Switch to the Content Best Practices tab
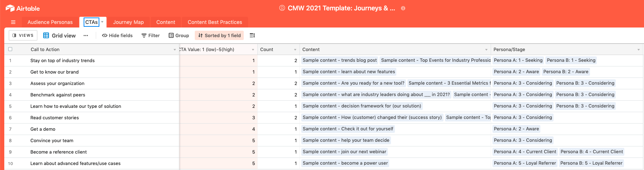 215,22
